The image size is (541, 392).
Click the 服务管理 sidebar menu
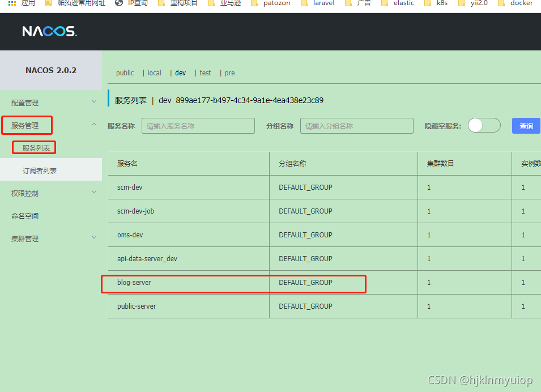pyautogui.click(x=25, y=125)
